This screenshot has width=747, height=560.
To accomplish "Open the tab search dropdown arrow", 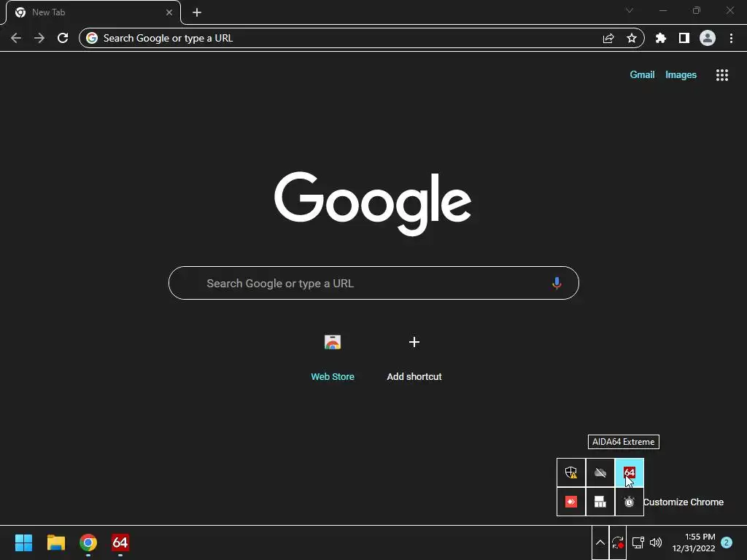I will point(630,10).
